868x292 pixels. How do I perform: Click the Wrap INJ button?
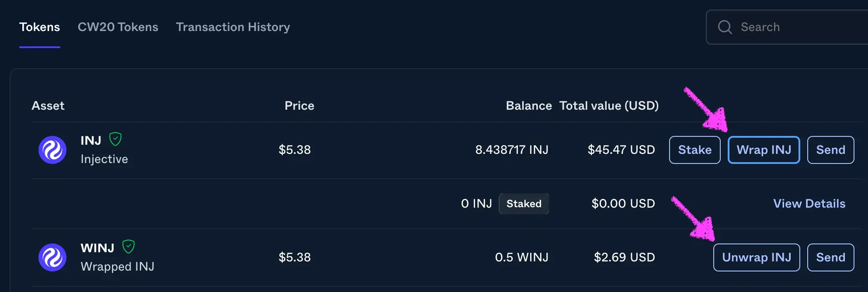764,150
